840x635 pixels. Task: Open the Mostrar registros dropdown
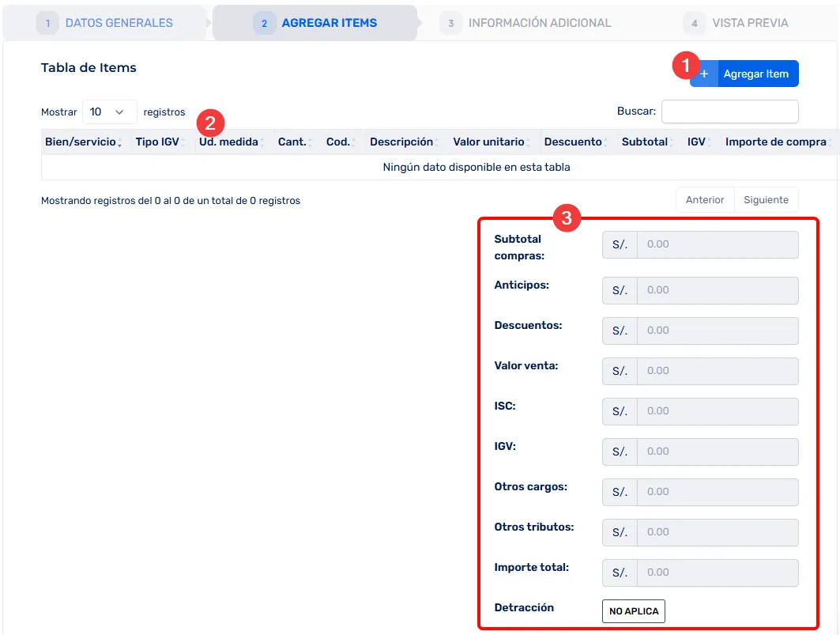tap(109, 112)
